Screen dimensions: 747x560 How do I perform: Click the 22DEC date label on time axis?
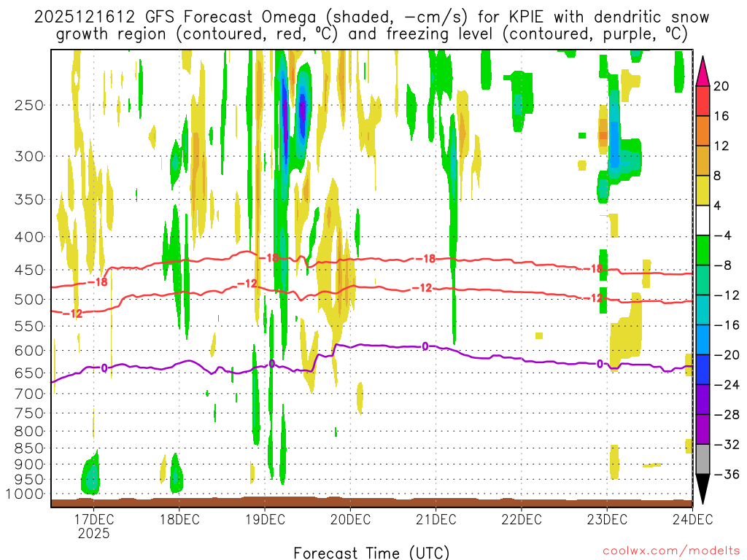coord(521,519)
